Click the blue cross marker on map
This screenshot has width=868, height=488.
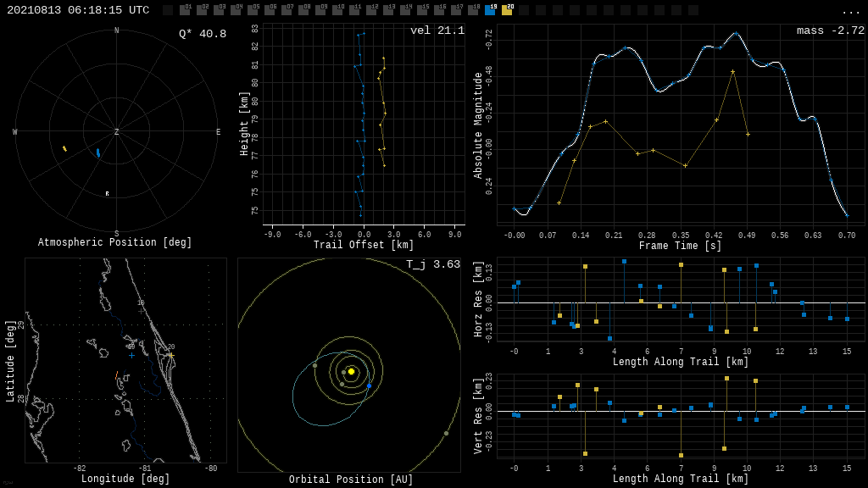[x=131, y=355]
